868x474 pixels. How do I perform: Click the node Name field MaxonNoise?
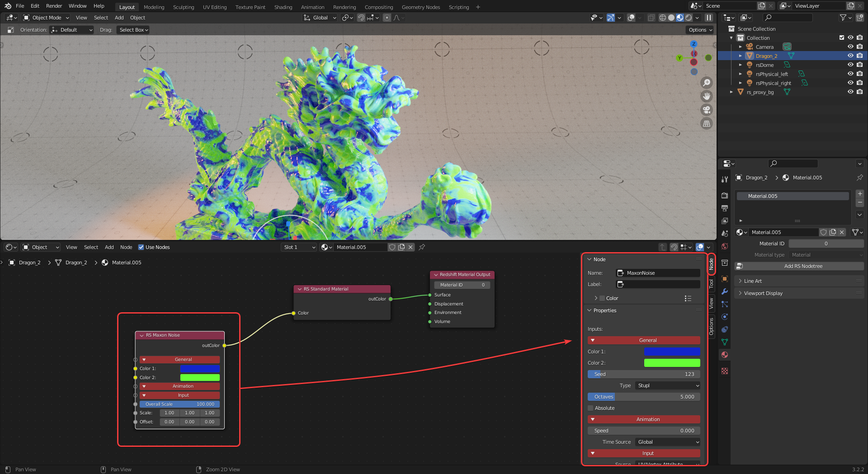coord(658,273)
